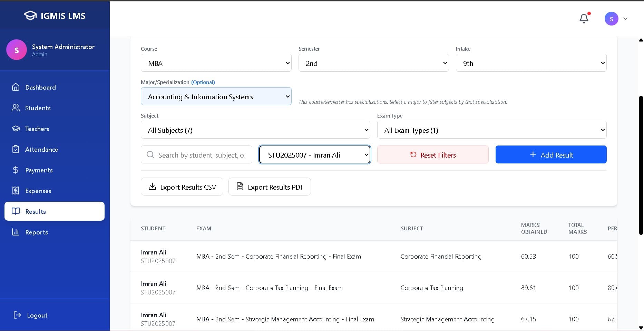Open the Students menu item

coord(55,108)
